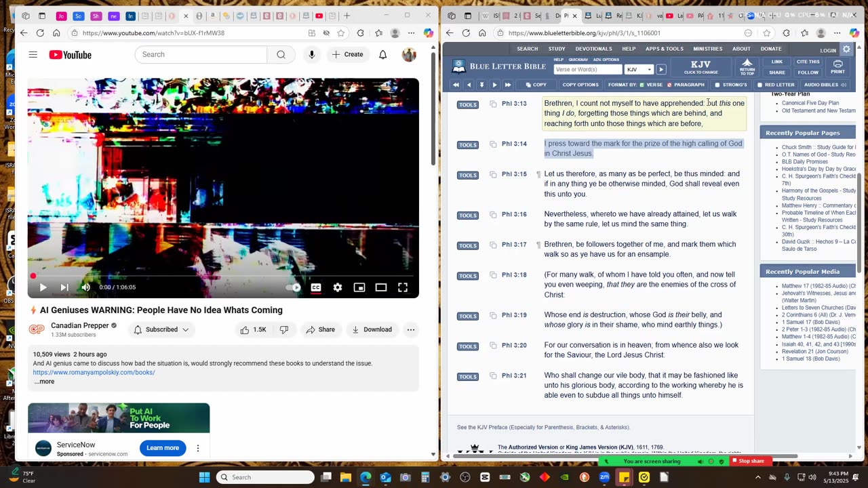Click KJV Click to Change version button
868x488 pixels.
(701, 67)
